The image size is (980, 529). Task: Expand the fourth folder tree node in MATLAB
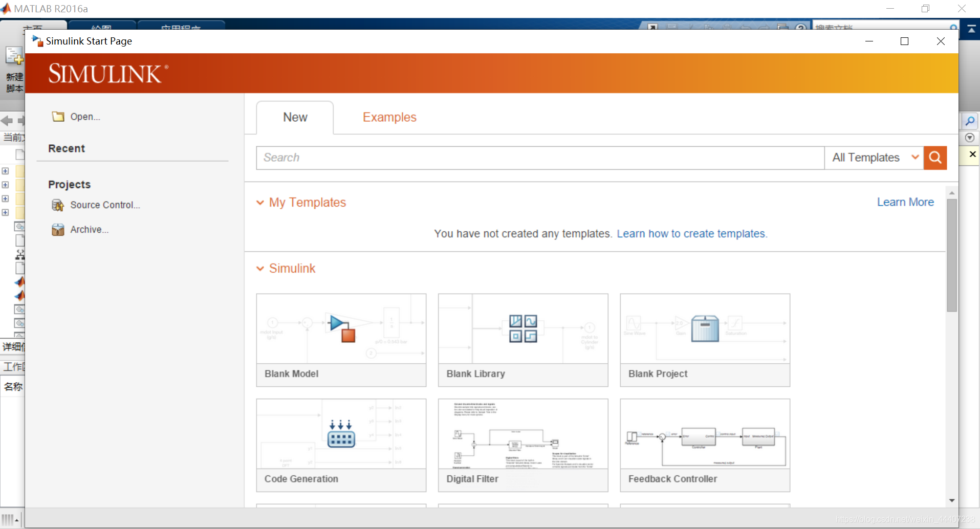click(x=5, y=212)
